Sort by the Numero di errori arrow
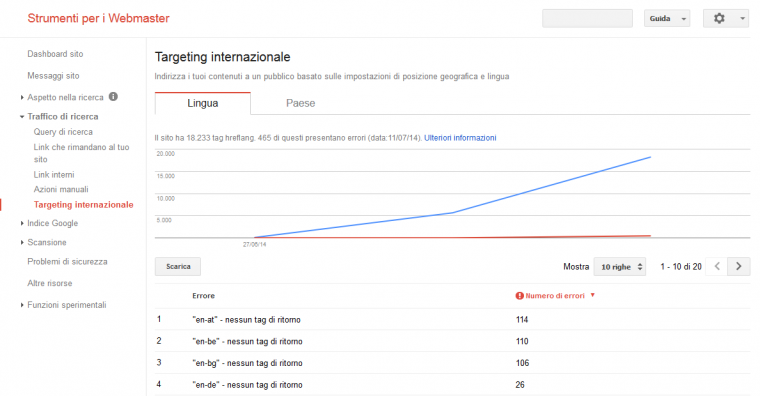The width and height of the screenshot is (760, 396). coord(592,295)
